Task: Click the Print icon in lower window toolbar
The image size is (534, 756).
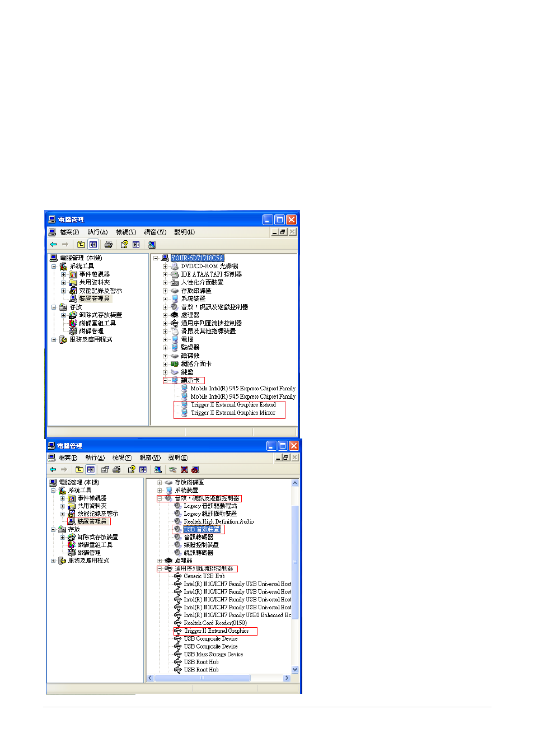Action: click(116, 469)
